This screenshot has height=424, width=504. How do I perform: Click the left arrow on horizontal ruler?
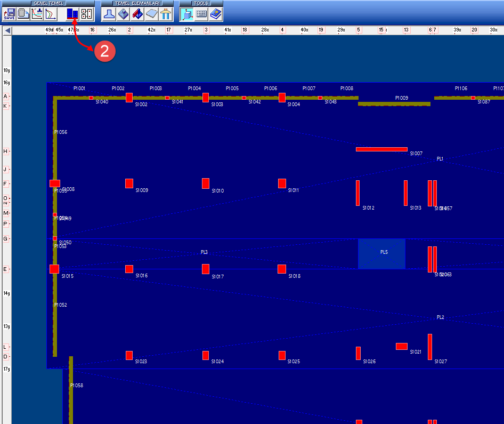tap(7, 31)
